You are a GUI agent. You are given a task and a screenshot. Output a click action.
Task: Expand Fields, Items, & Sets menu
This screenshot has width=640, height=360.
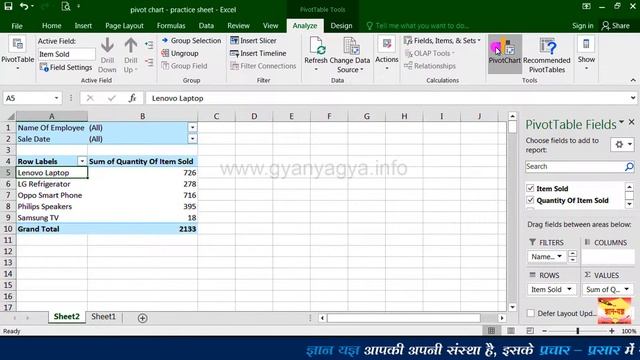442,40
